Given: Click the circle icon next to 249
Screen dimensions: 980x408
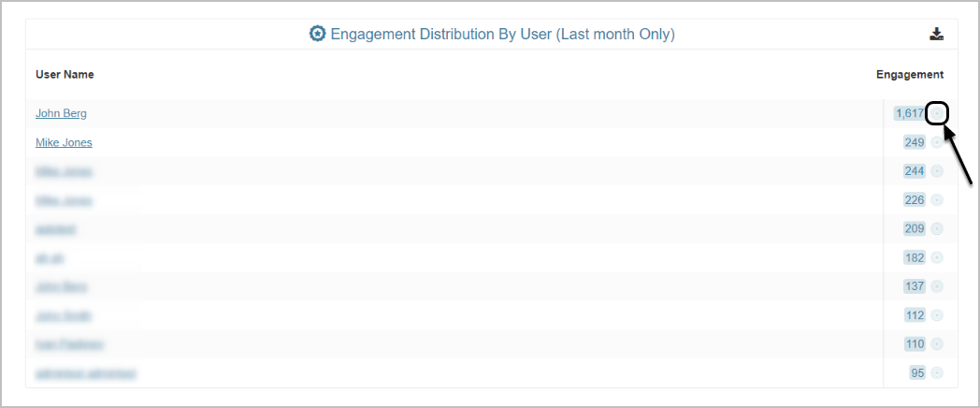Looking at the screenshot, I should pos(937,142).
